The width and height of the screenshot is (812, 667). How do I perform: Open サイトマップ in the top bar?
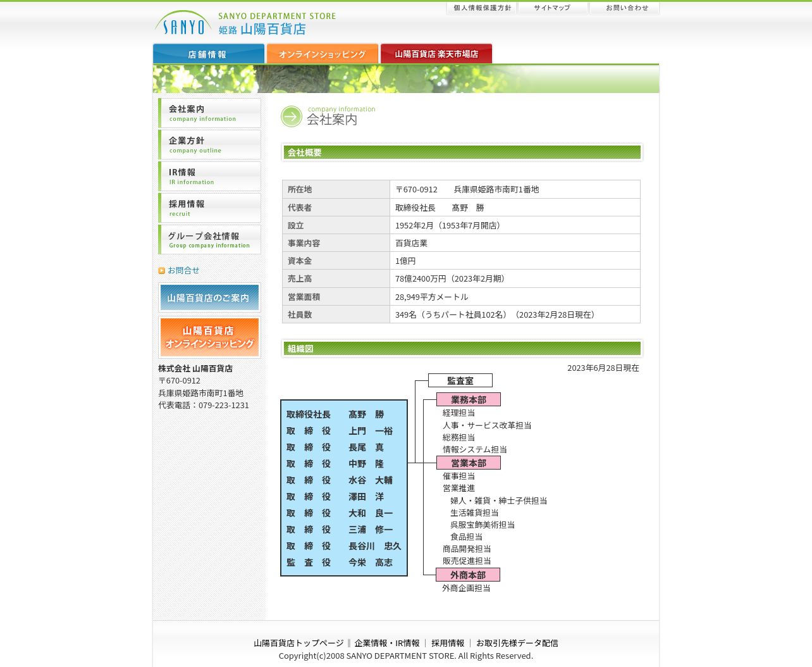553,8
